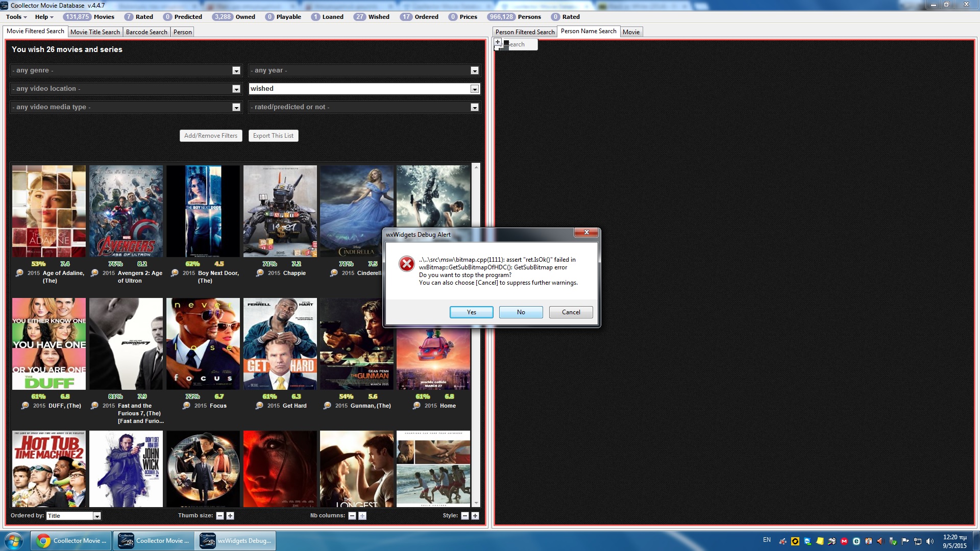Click the 7 Rated counter
Viewport: 980px width, 551px height.
point(139,17)
